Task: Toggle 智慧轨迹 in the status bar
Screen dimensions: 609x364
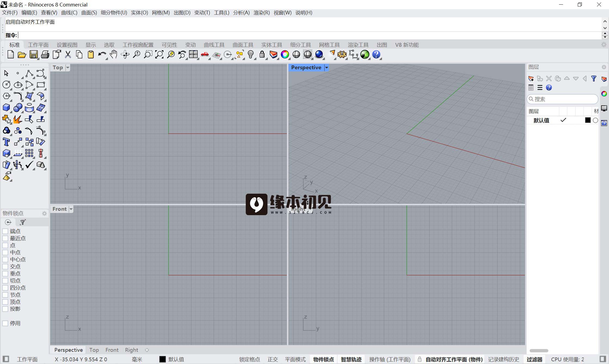Action: [x=351, y=359]
